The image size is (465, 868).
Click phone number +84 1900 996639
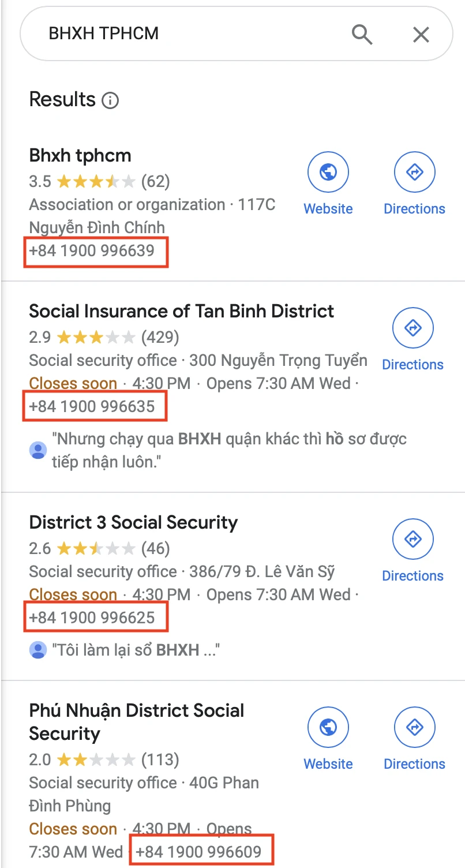(x=92, y=251)
